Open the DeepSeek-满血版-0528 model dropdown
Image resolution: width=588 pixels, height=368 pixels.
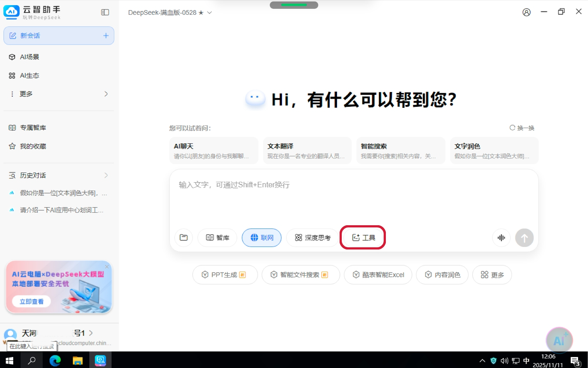click(x=170, y=13)
